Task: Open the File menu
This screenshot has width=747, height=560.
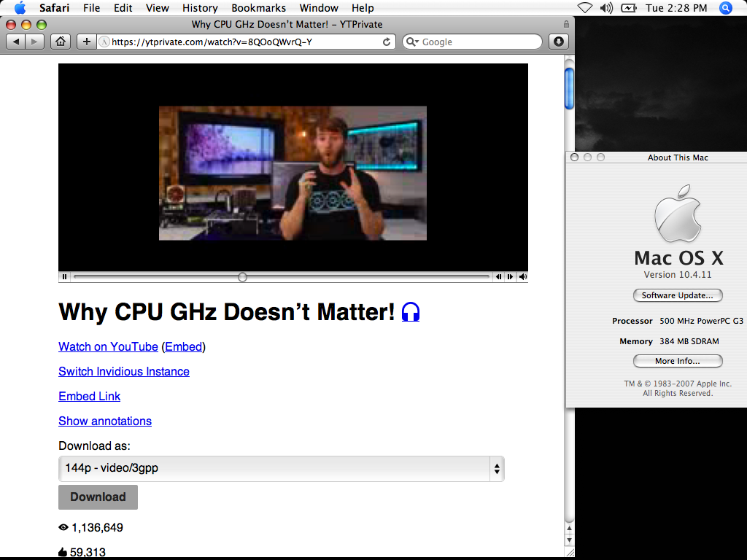Action: coord(91,8)
